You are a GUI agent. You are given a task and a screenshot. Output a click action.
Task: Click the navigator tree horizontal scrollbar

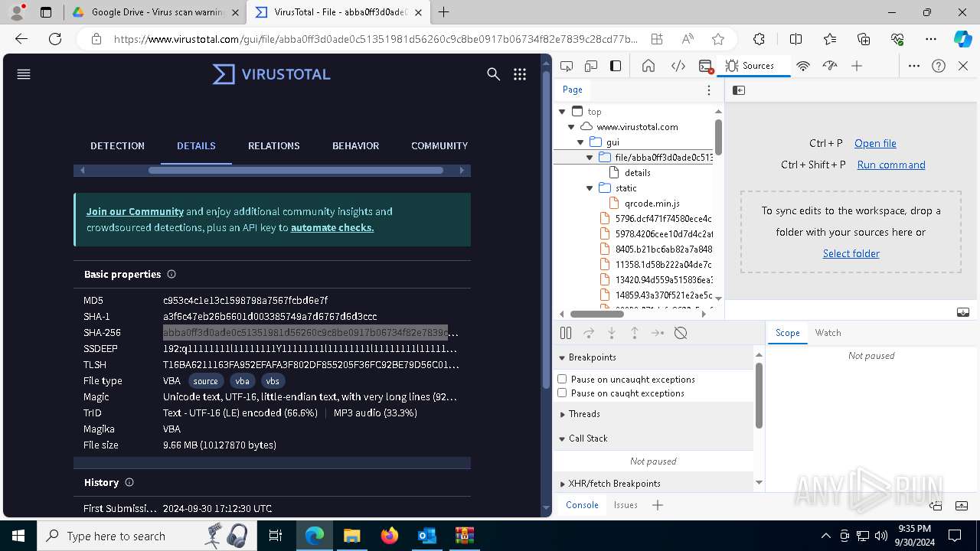click(596, 314)
